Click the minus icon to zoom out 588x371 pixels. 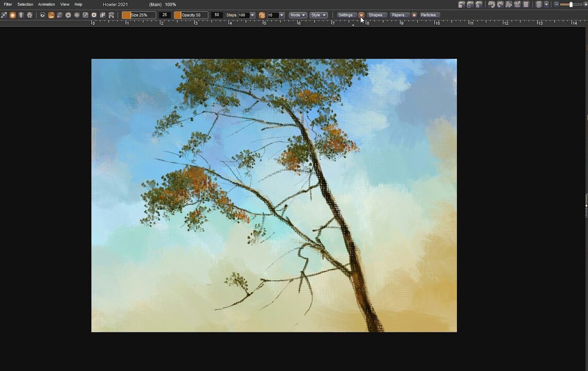tap(557, 5)
